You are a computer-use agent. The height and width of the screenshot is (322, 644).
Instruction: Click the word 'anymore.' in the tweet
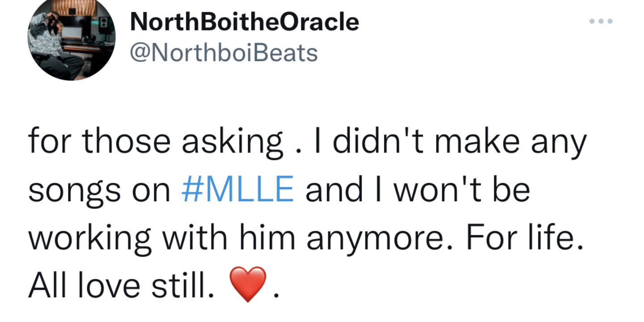381,238
